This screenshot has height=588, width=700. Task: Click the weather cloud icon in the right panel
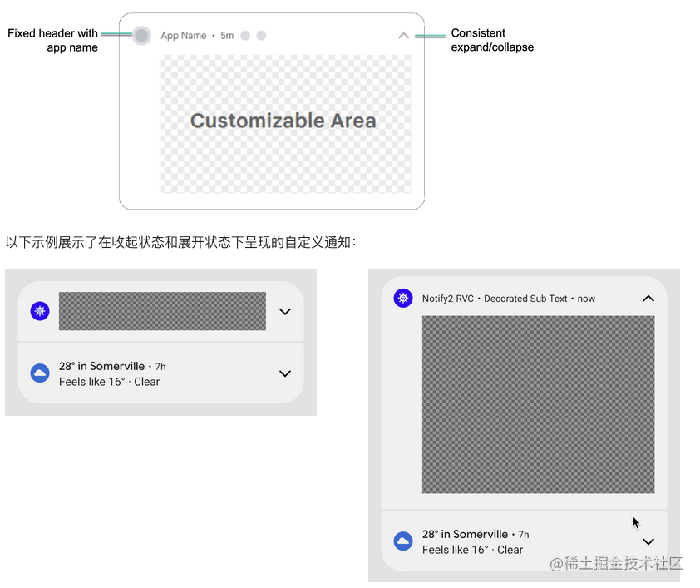403,541
